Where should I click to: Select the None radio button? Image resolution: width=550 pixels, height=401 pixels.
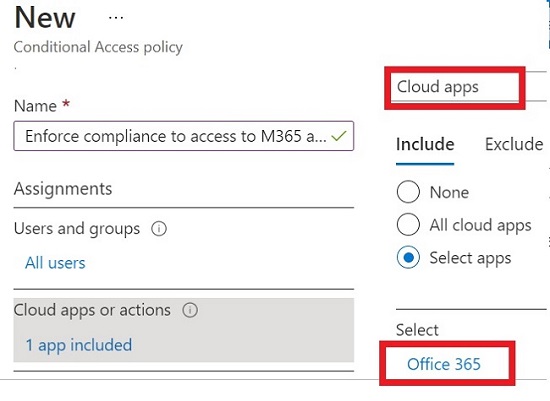coord(408,192)
